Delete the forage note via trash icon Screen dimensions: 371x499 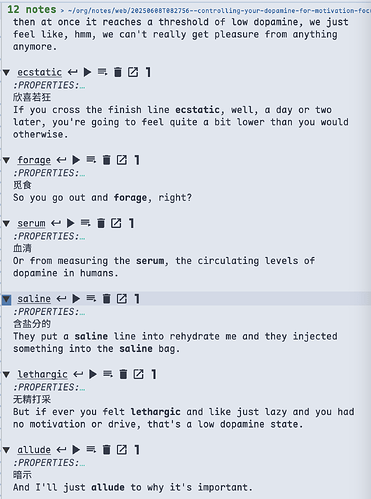(x=106, y=160)
